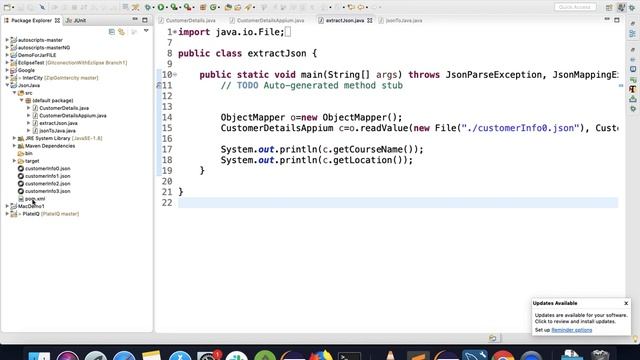The image size is (640, 360).
Task: Maximize the Package Explorer panel
Action: 145,20
